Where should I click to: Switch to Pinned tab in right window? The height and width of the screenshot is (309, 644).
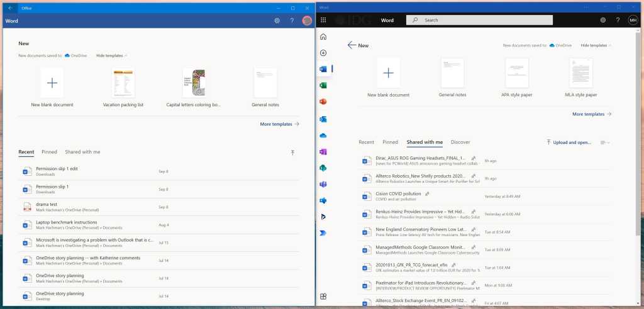point(390,142)
